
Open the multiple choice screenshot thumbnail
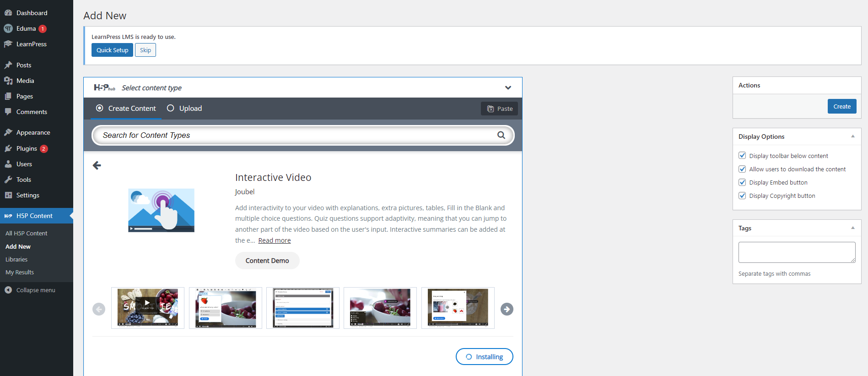coord(303,308)
